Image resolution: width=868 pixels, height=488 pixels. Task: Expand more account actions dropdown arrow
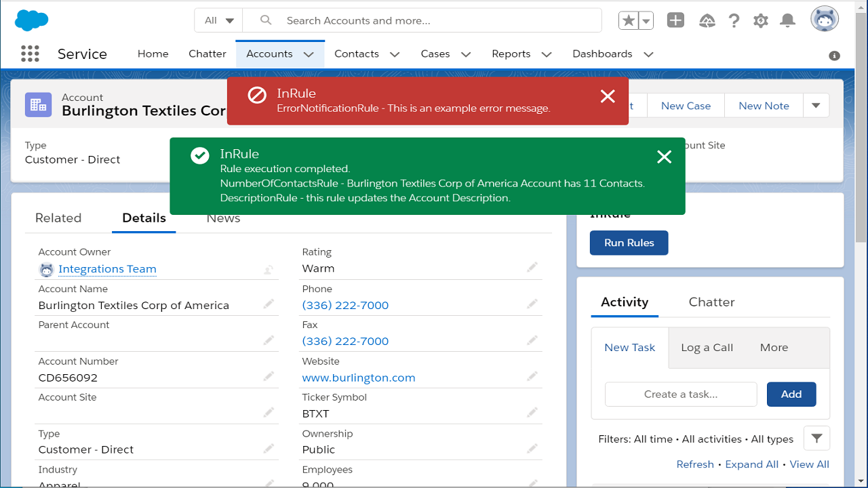816,105
